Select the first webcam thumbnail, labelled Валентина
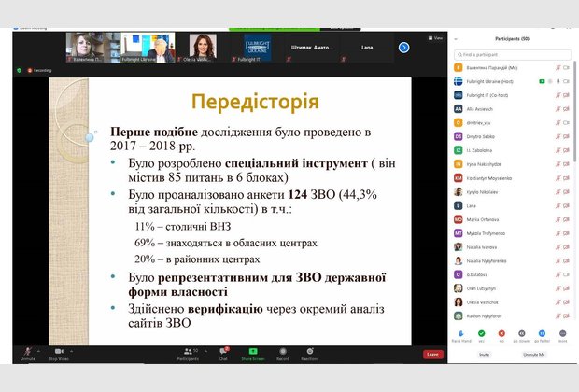Image resolution: width=579 pixels, height=392 pixels. click(x=93, y=48)
